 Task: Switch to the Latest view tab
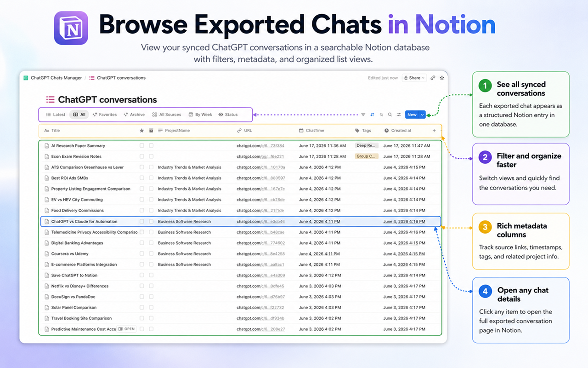[56, 115]
